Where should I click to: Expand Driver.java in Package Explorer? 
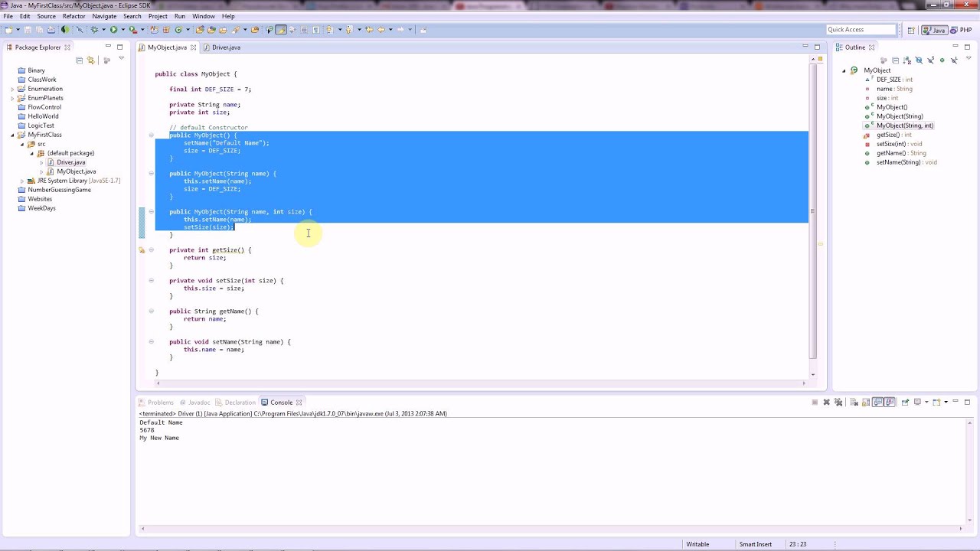click(x=41, y=162)
